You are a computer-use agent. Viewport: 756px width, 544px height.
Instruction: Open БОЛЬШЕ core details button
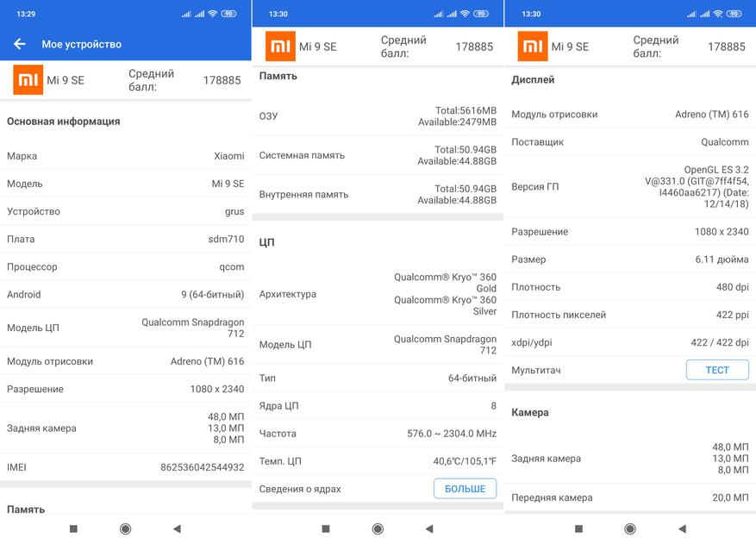pos(465,489)
